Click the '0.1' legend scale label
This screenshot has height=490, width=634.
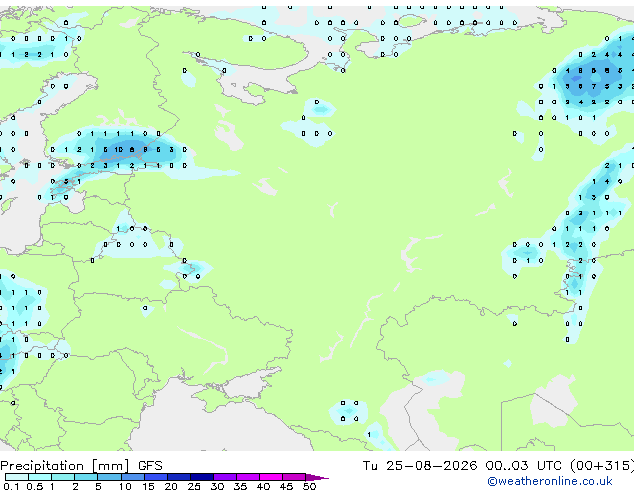[11, 486]
